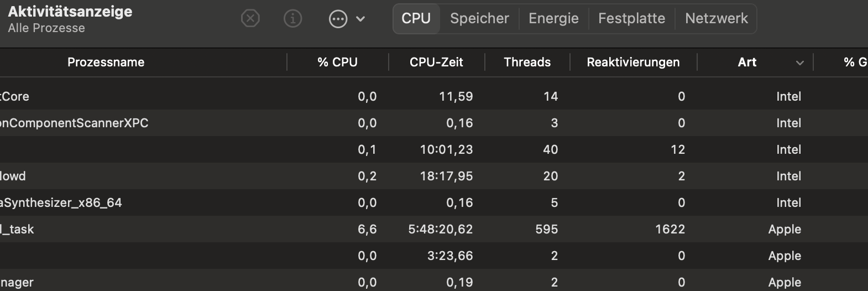Switch to the Speicher tab

point(479,18)
